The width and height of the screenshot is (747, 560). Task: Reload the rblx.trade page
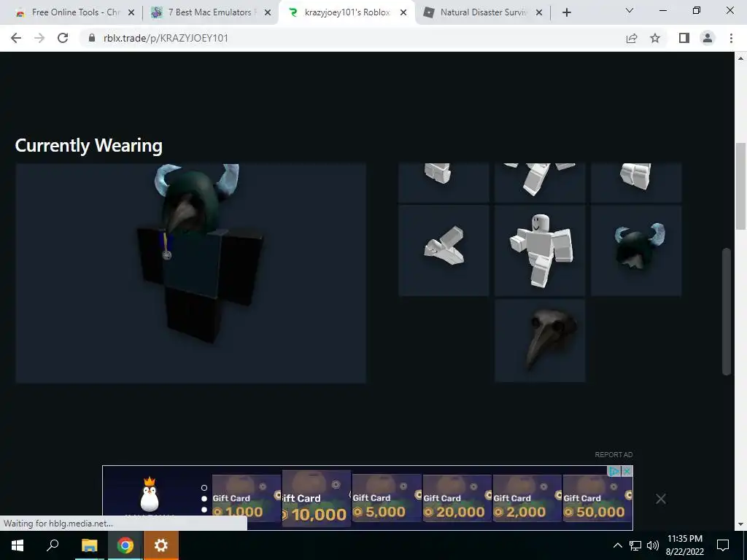pyautogui.click(x=63, y=38)
